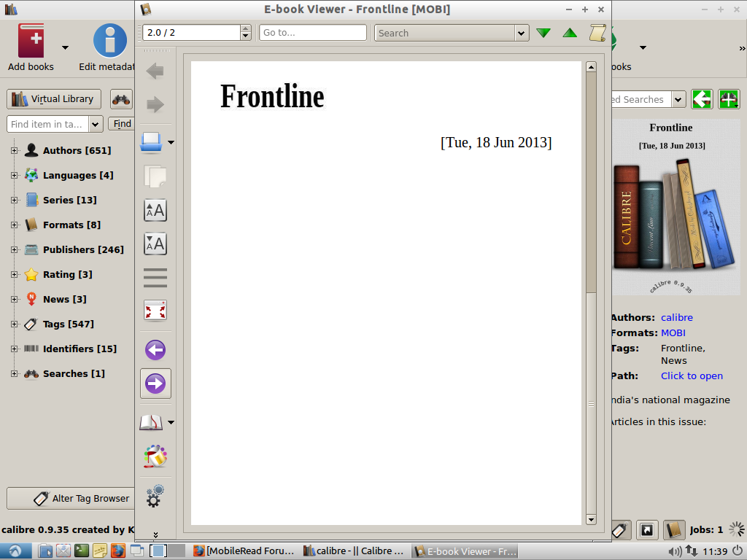Expand hidden viewer toolbar items chevron
747x560 pixels.
tap(155, 534)
